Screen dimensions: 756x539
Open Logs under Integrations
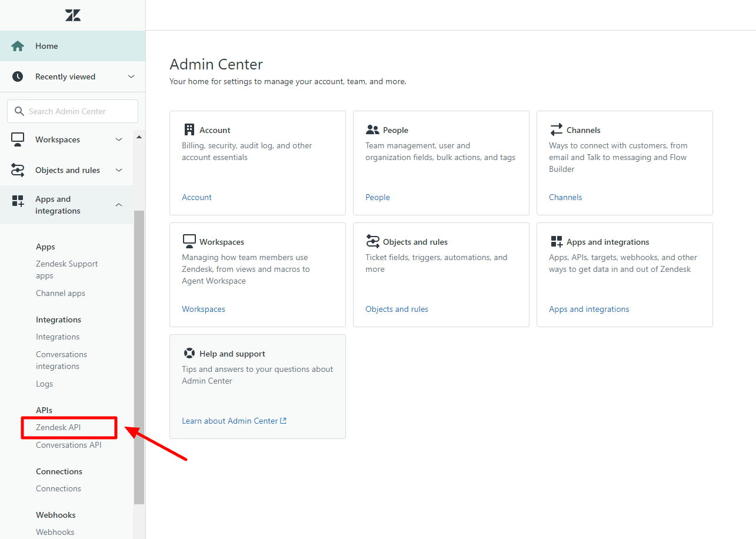44,384
